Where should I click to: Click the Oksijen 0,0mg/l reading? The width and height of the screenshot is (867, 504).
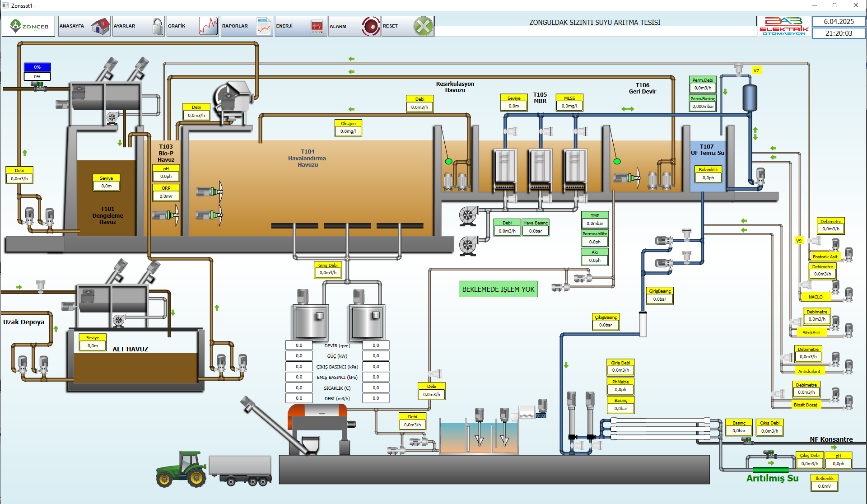tap(348, 131)
